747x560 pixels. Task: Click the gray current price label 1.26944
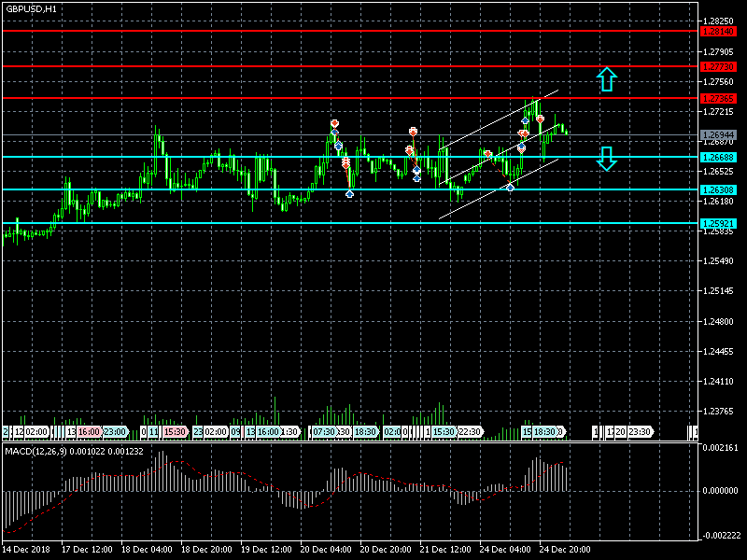717,134
